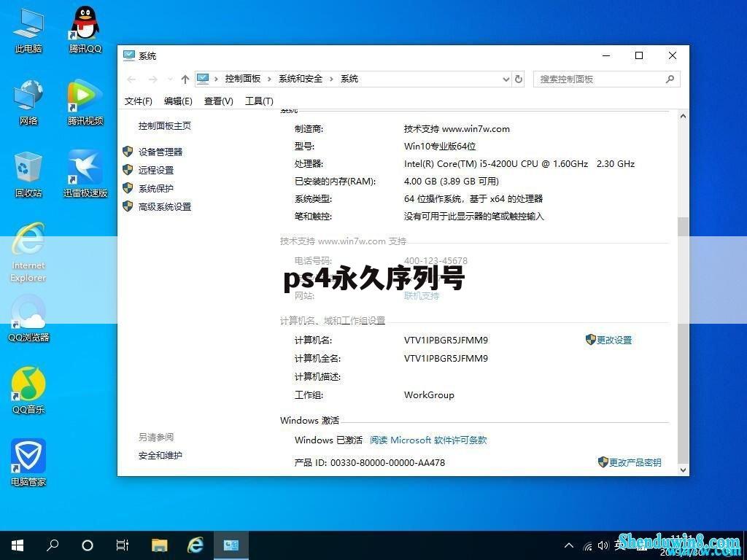The height and width of the screenshot is (560, 747).
Task: Select 系统和安全 in the breadcrumb
Action: (x=301, y=79)
